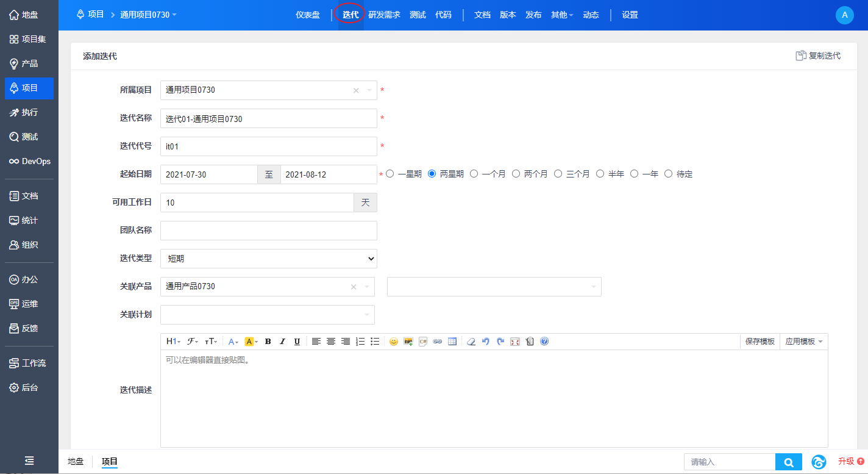Click the insert table icon
Screen dimensions: 868x474
tap(452, 342)
